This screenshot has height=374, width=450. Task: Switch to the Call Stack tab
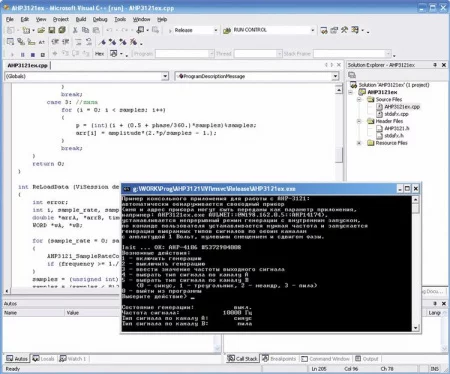click(x=242, y=359)
